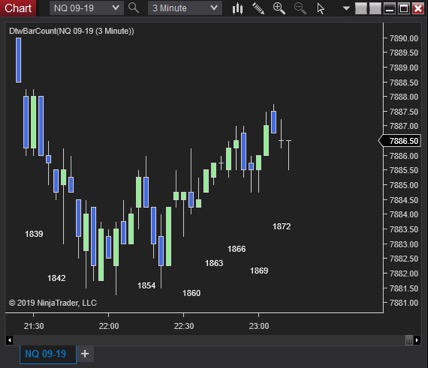Click the zoom out magnifier icon
428x368 pixels.
300,8
